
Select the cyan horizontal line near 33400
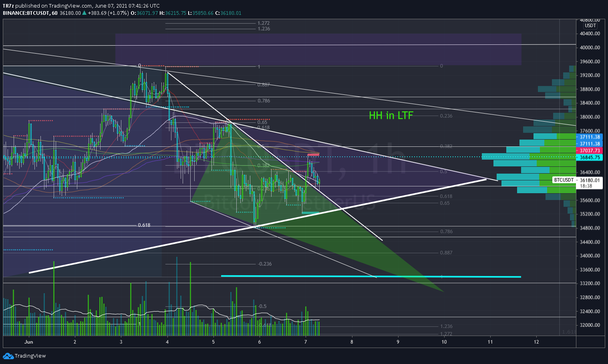point(371,276)
